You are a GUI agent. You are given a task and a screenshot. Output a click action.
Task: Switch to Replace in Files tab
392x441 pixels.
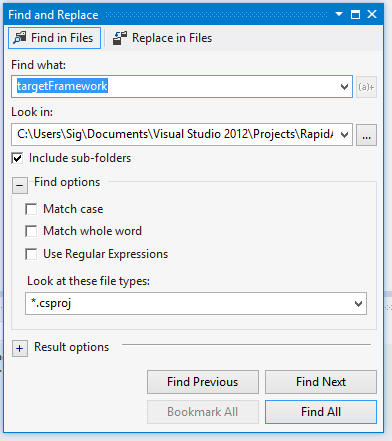pyautogui.click(x=162, y=38)
